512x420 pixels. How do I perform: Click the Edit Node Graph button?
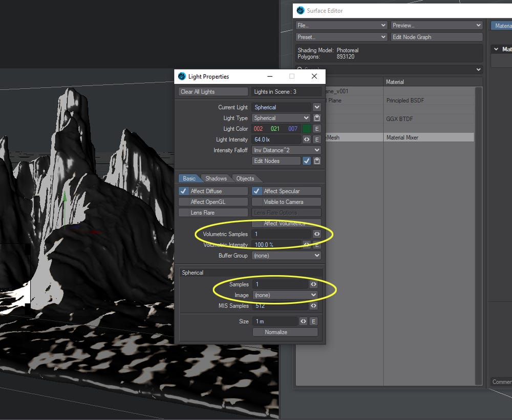tap(437, 37)
